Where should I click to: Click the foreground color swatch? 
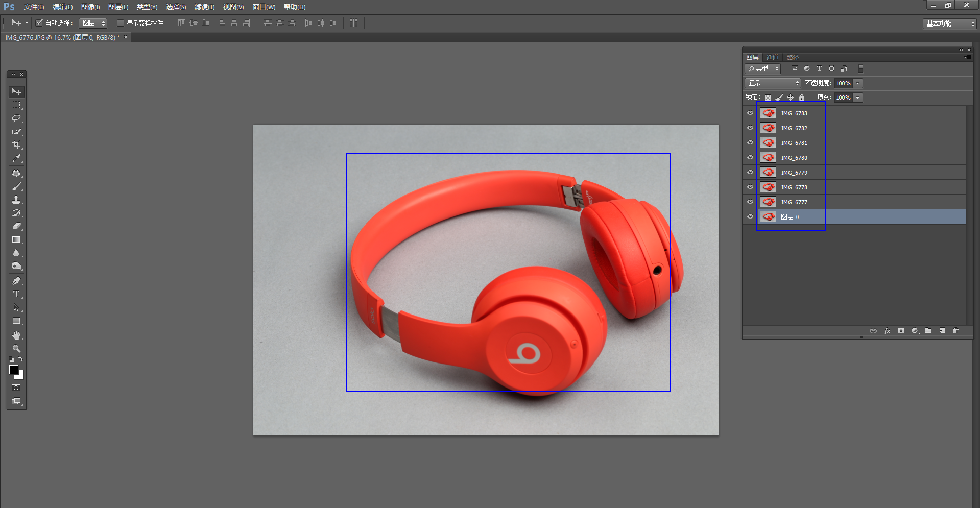[x=14, y=370]
